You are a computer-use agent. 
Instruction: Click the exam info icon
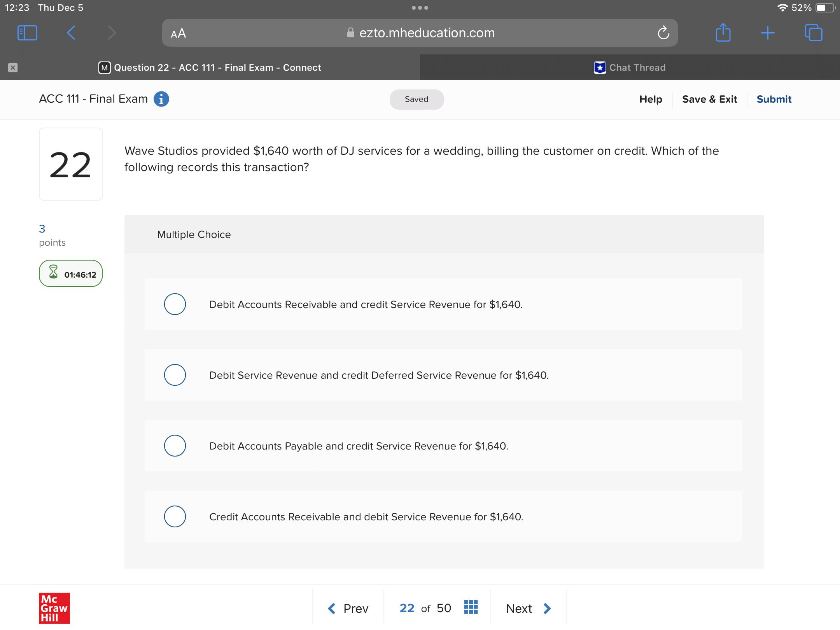click(x=161, y=99)
